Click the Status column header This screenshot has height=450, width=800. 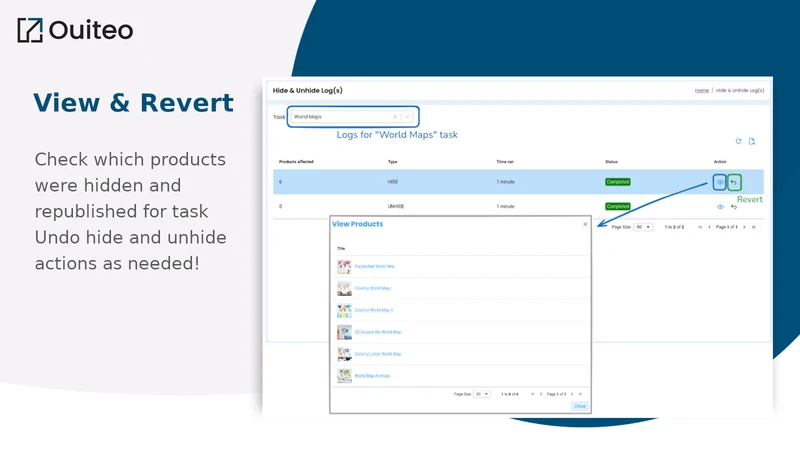[611, 162]
